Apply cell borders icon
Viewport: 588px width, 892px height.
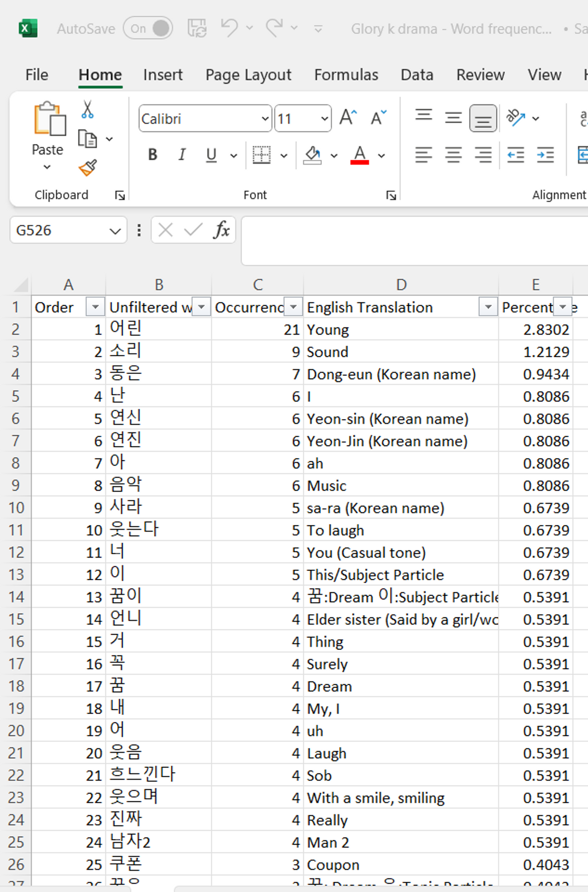tap(262, 155)
